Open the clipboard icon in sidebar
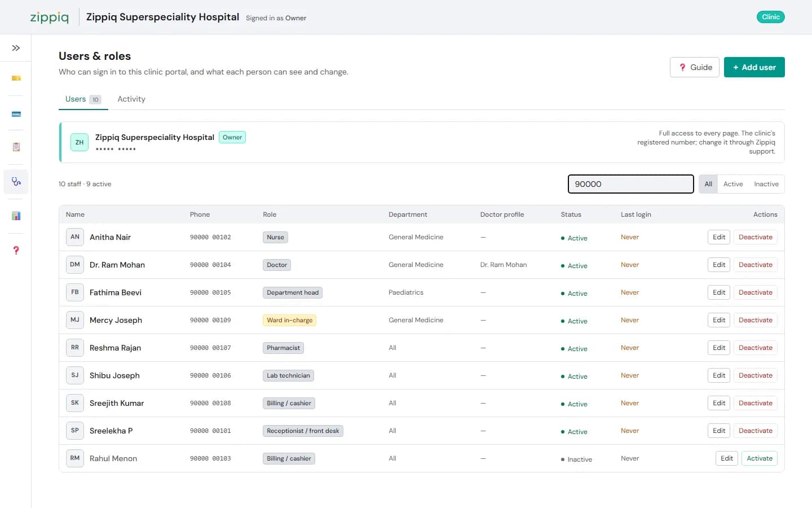This screenshot has width=812, height=508. [16, 147]
